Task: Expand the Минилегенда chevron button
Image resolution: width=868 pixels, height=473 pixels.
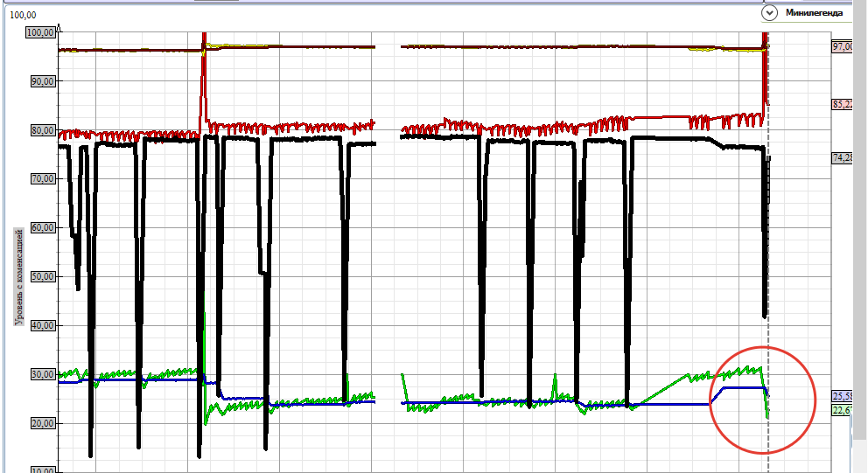Action: tap(769, 12)
